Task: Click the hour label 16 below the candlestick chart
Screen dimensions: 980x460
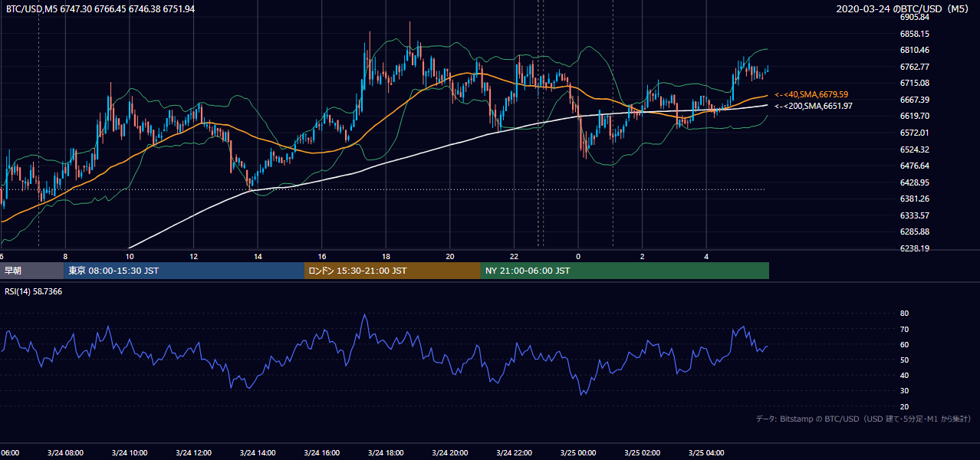Action: click(x=322, y=256)
